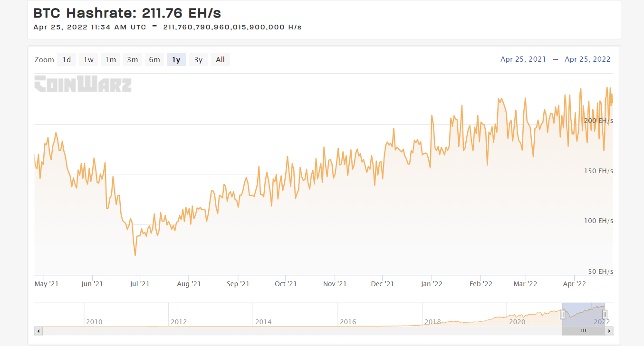Click the Jun '21 axis label
This screenshot has width=644, height=346.
[92, 284]
